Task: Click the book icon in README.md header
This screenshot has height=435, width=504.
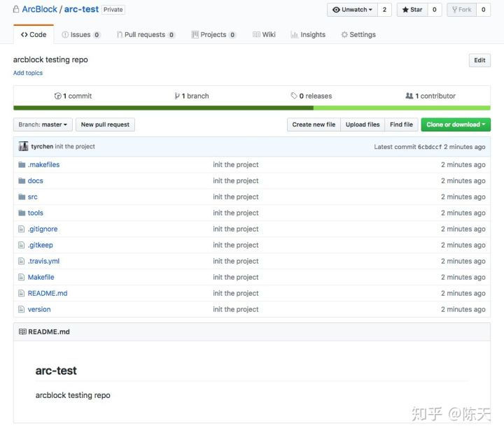Action: pyautogui.click(x=22, y=331)
